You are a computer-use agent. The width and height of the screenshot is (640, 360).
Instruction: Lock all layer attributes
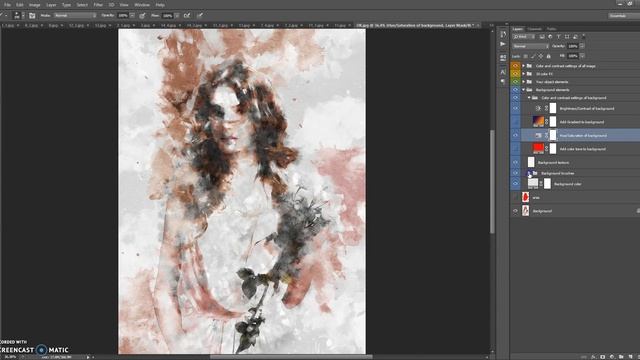coord(549,56)
